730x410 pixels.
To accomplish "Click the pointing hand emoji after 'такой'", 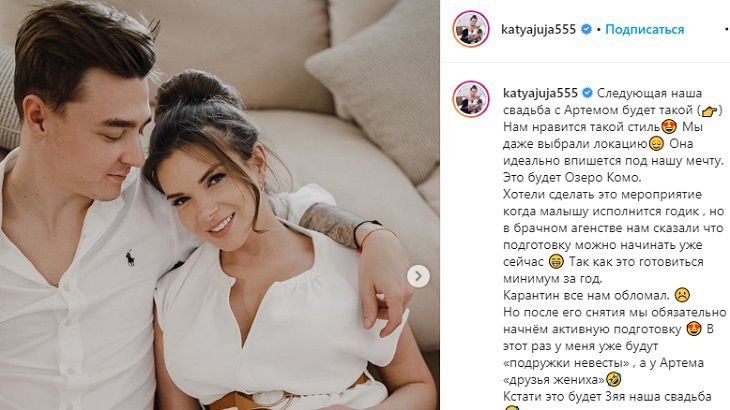I will coord(709,111).
